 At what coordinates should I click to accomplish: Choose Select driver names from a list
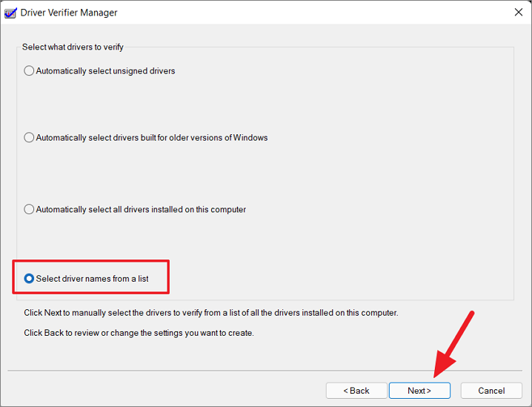[x=86, y=279]
